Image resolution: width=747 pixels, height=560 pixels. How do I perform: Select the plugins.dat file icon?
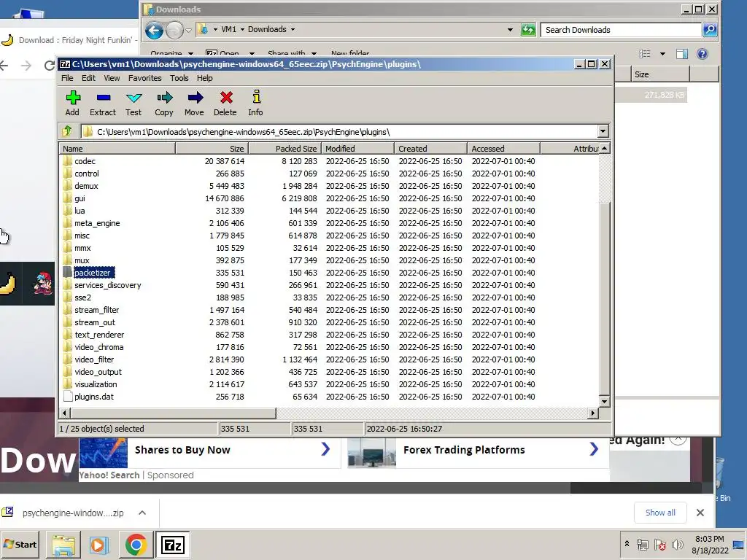point(68,396)
